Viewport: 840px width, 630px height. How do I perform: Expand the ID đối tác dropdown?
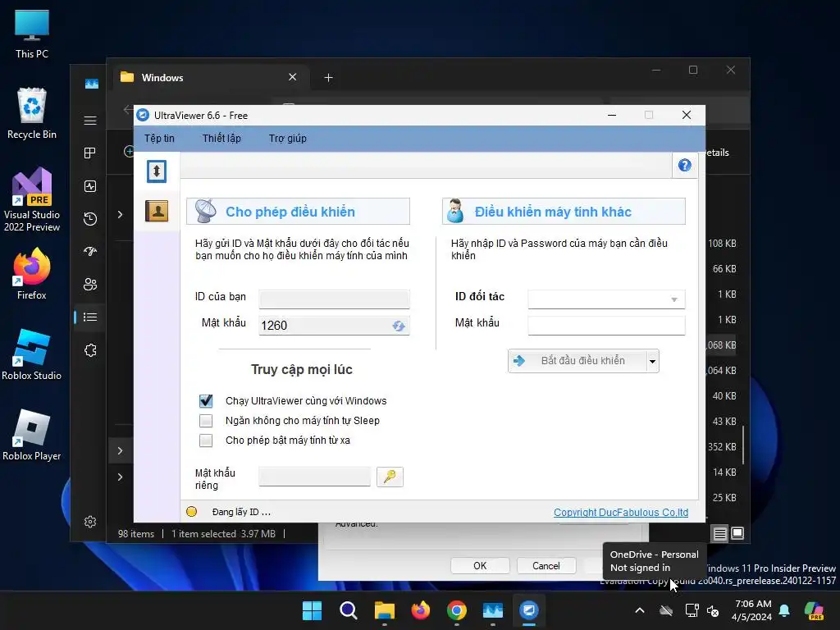(674, 299)
